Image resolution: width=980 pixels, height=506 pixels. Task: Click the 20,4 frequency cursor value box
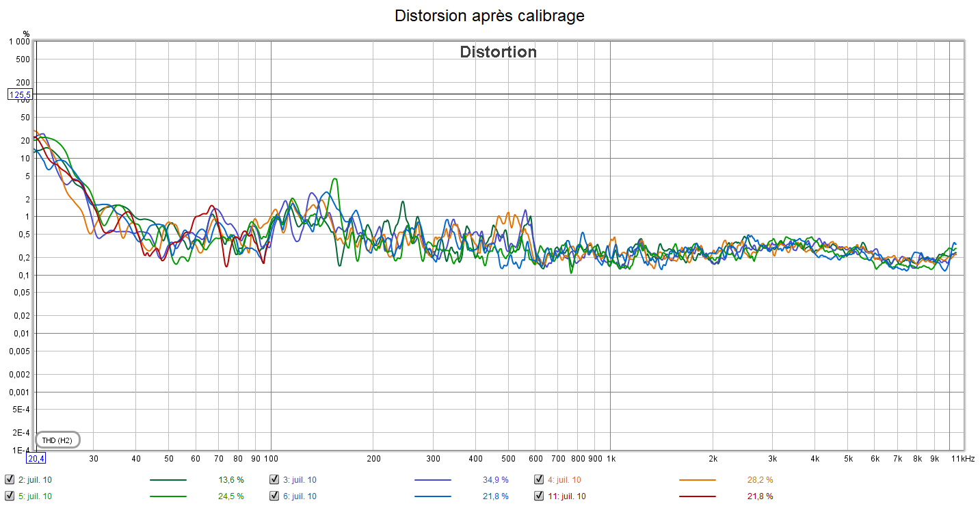(36, 458)
